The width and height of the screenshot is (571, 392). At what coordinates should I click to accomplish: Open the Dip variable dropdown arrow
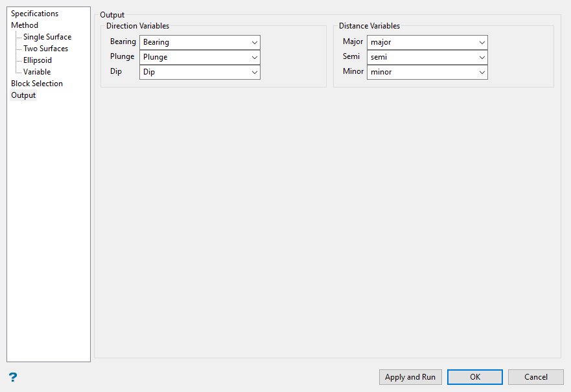coord(255,72)
